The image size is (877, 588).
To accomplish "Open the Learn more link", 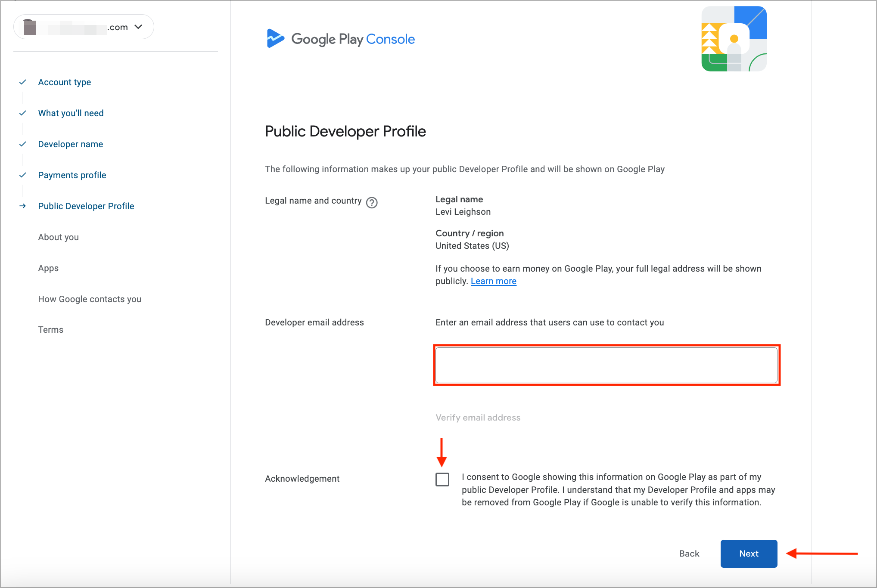I will coord(494,281).
